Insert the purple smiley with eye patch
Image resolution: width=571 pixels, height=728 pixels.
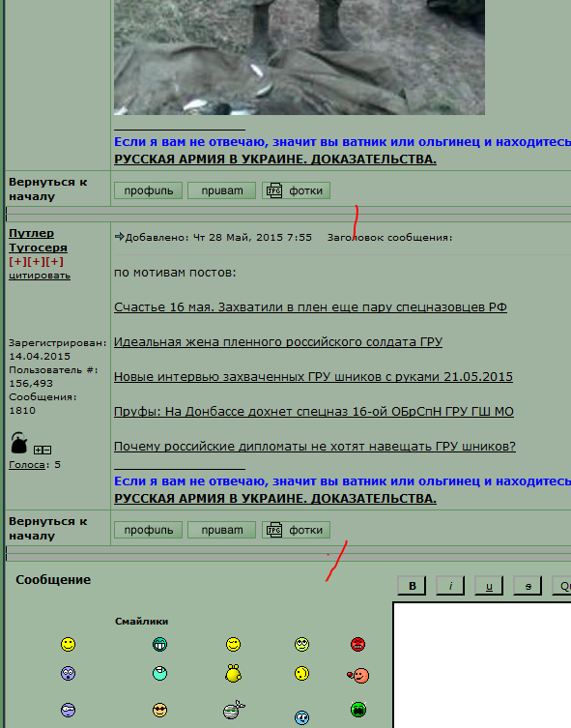[69, 710]
